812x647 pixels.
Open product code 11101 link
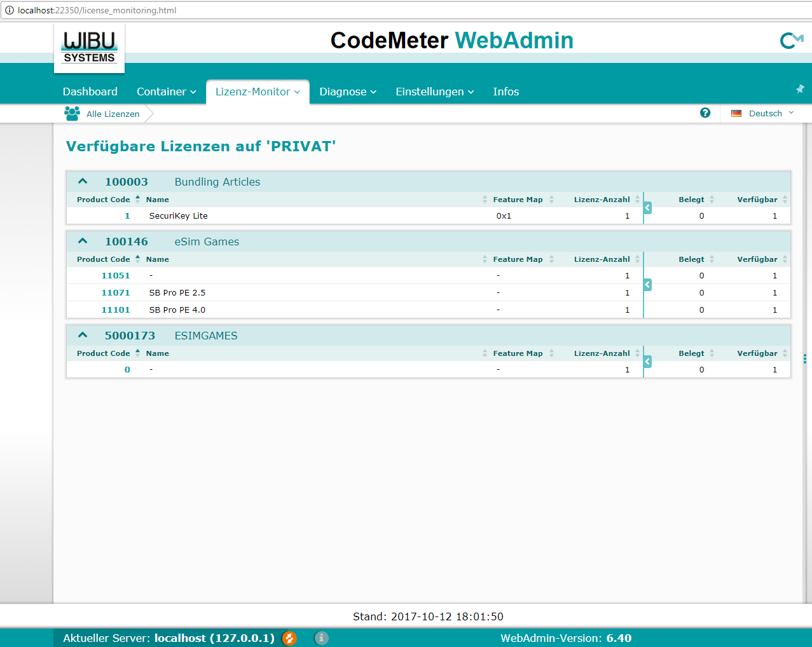tap(116, 310)
